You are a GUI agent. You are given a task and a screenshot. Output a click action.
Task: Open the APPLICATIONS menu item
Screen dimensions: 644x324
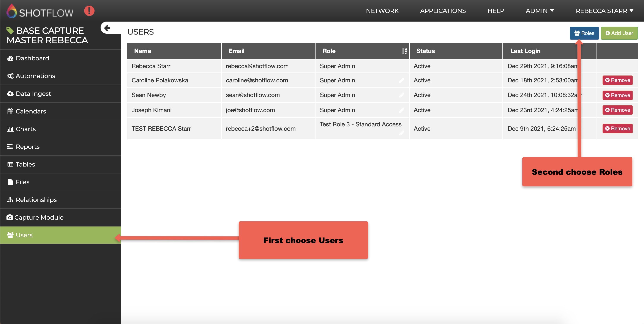pos(443,11)
